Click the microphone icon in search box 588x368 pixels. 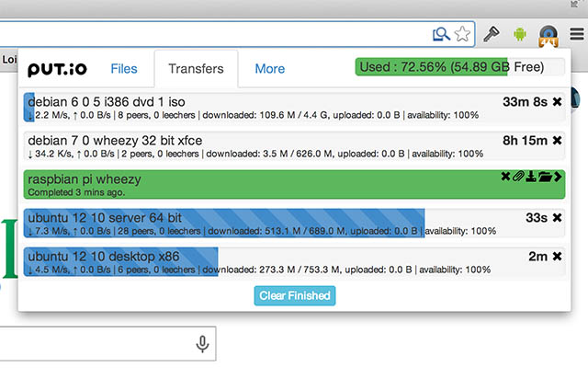coord(202,344)
